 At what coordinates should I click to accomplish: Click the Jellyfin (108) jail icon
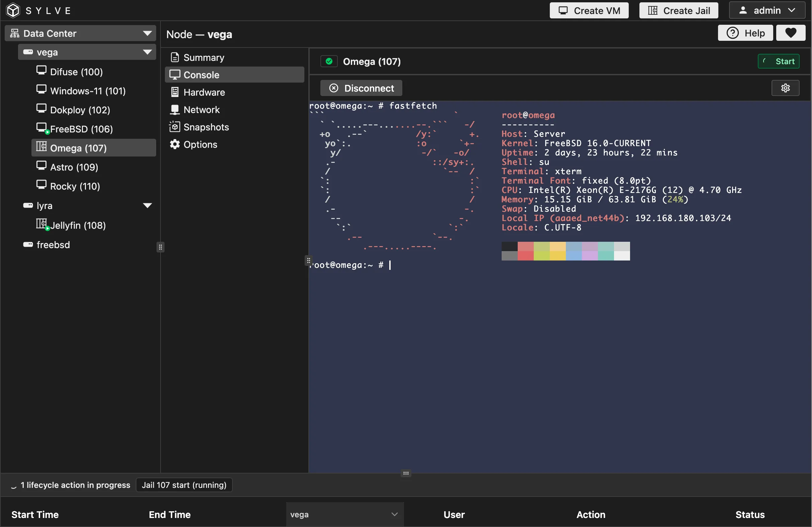41,224
